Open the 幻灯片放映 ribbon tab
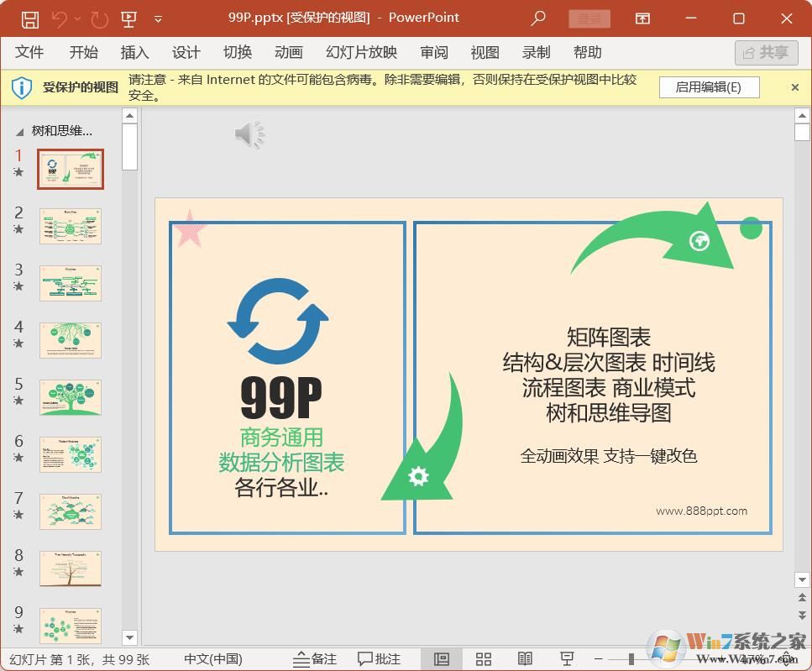812x671 pixels. click(x=361, y=53)
